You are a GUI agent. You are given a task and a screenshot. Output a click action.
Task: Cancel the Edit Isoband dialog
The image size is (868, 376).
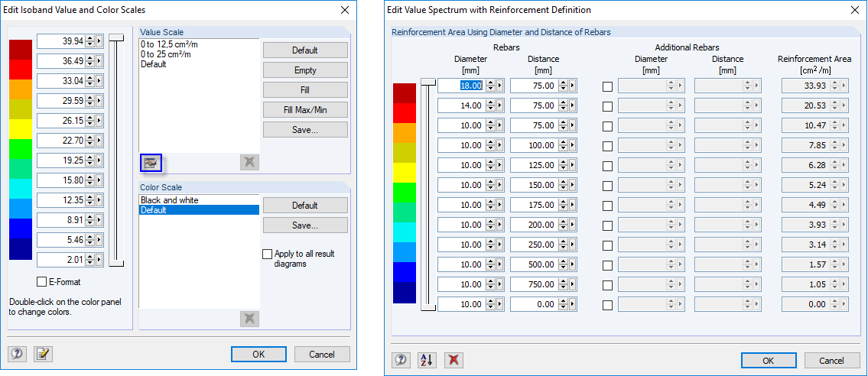click(322, 355)
